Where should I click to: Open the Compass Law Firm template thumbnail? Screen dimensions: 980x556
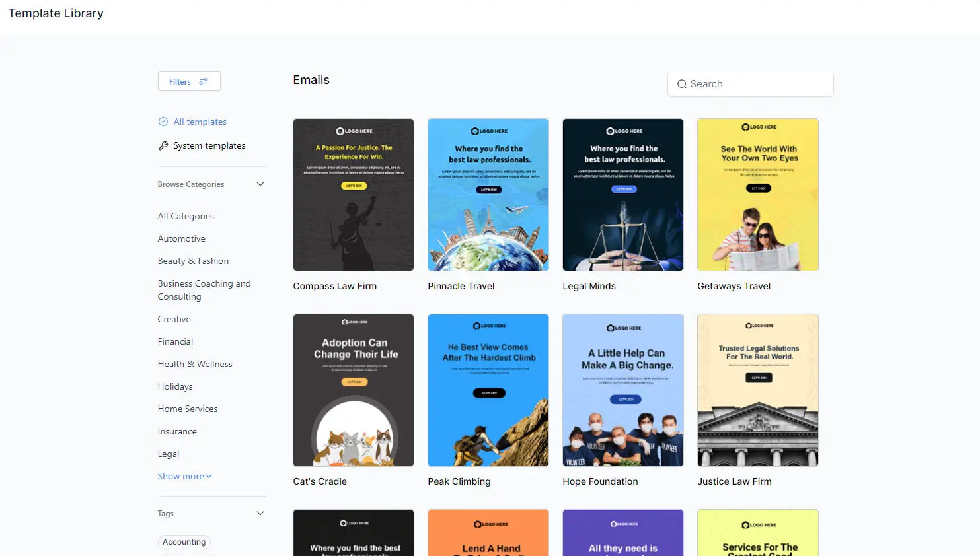tap(354, 195)
